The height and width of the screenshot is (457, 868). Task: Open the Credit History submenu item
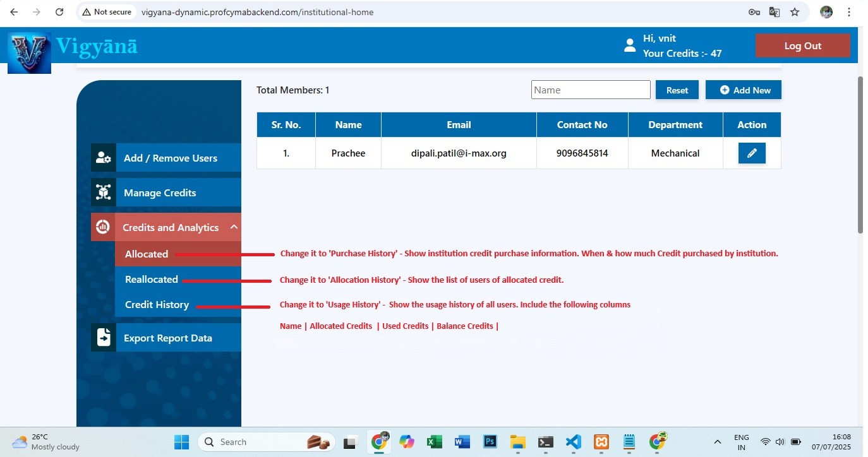[x=157, y=304]
